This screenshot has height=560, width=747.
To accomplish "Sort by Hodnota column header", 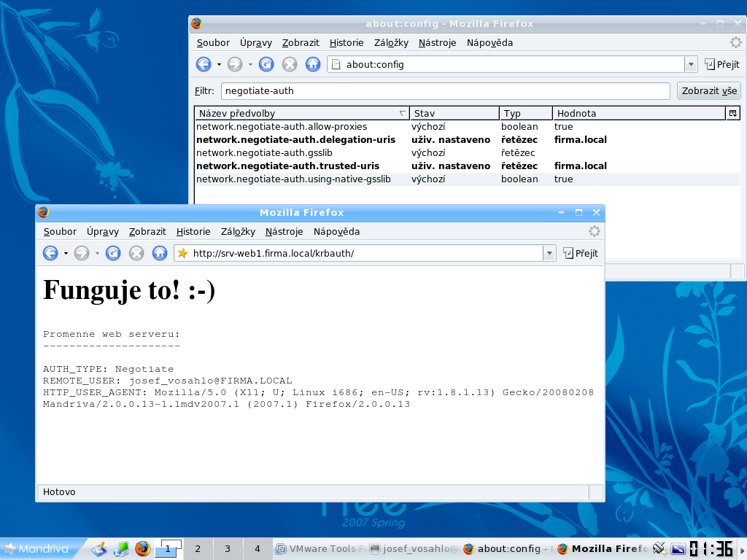I will (x=639, y=113).
